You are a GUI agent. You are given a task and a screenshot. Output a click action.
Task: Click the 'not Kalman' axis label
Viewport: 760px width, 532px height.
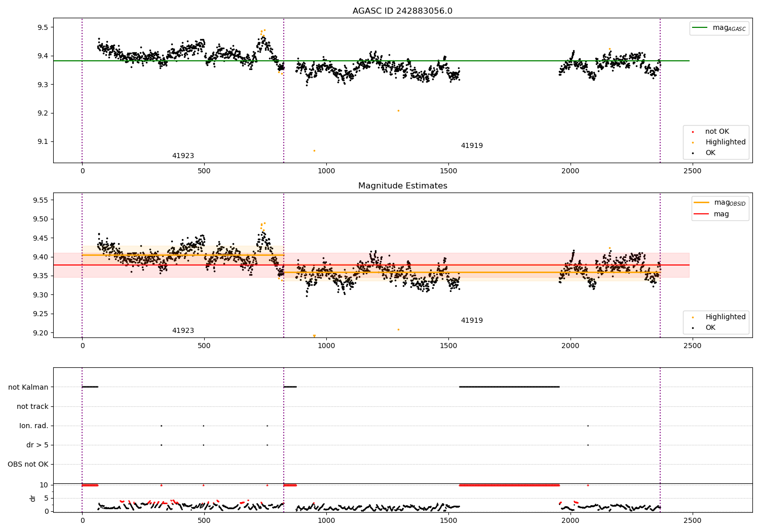(x=28, y=387)
